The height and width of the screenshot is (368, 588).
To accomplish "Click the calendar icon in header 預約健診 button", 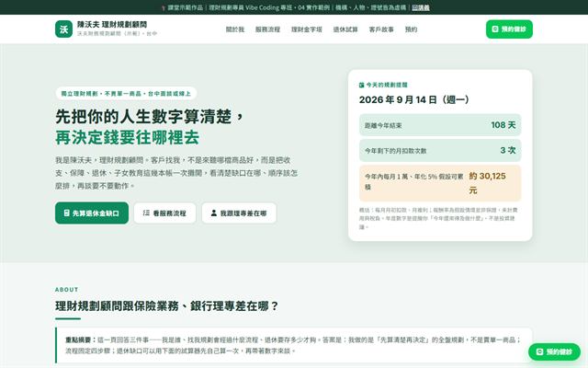I will coord(495,29).
